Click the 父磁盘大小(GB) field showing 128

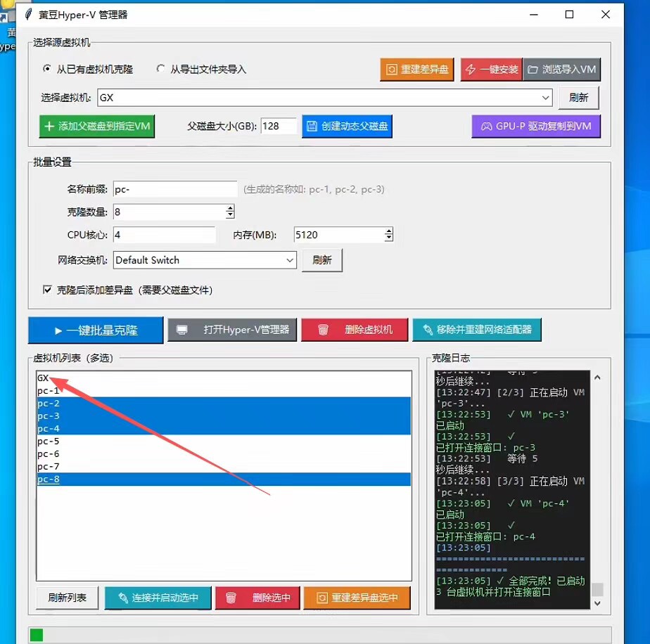point(279,126)
